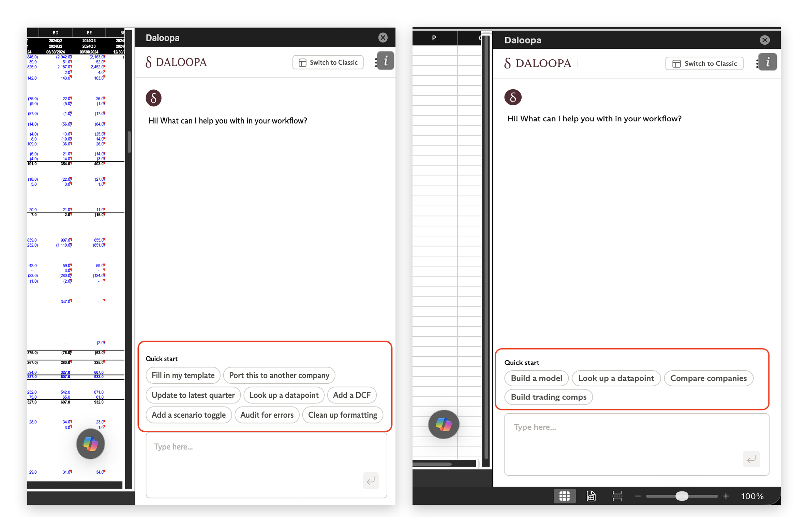The image size is (808, 532).
Task: Click Switch to Classic in pane with Add a DCF
Action: click(328, 62)
